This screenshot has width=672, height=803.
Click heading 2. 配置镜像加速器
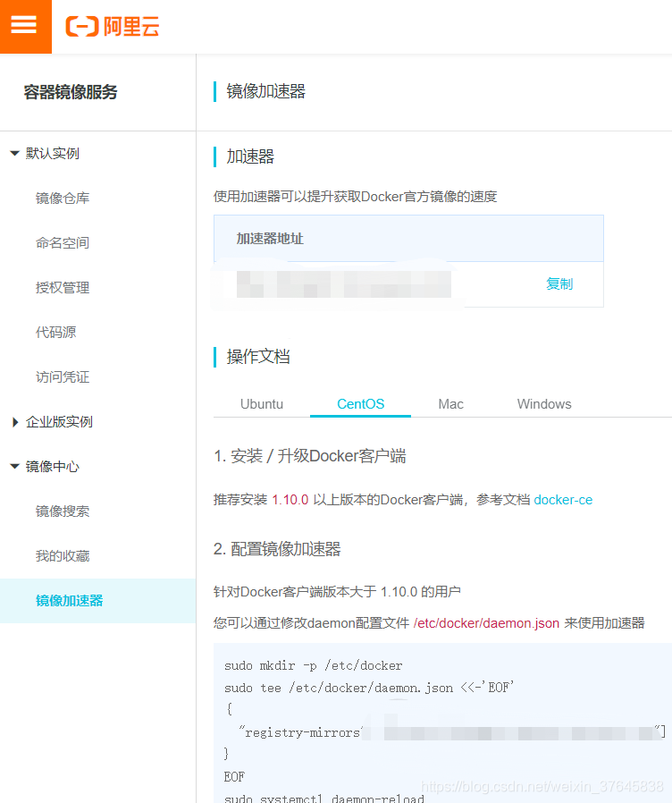(x=277, y=550)
